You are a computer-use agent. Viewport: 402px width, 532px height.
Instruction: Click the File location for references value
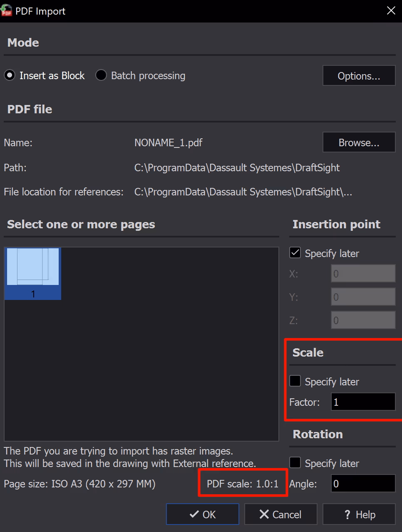(243, 192)
